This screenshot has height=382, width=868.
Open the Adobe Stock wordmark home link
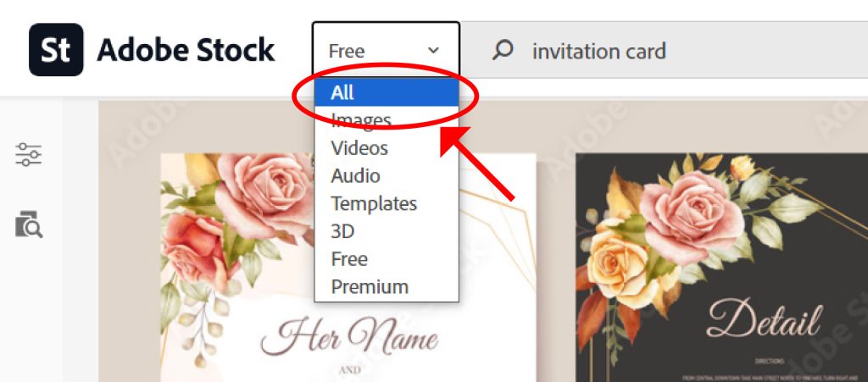[186, 50]
